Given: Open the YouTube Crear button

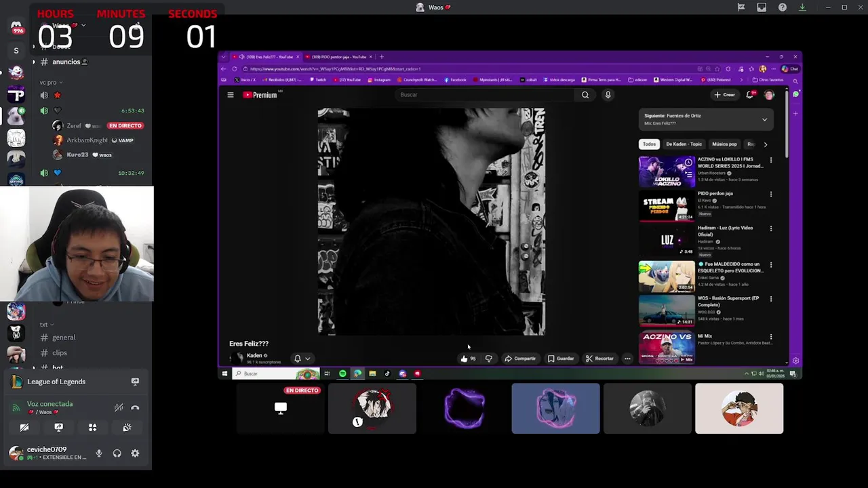Looking at the screenshot, I should point(725,95).
